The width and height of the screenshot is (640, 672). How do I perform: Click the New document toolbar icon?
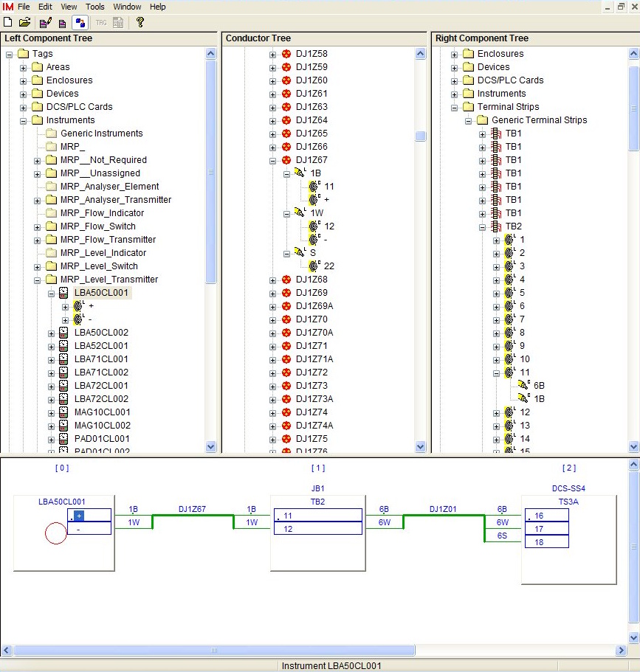click(7, 22)
